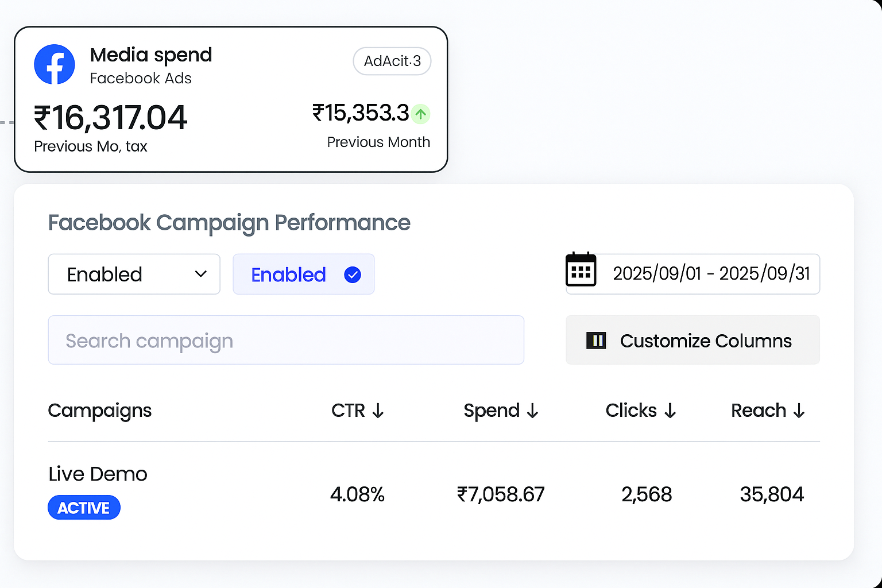Open the date range 2025/09/01 selector
This screenshot has width=882, height=588.
click(x=711, y=274)
